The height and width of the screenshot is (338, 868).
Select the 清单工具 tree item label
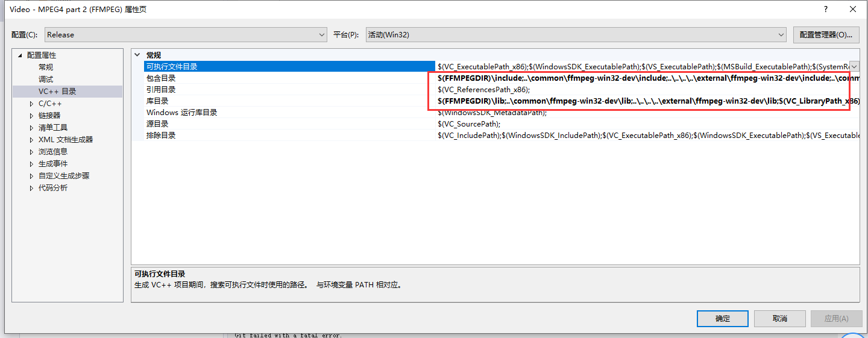[53, 128]
